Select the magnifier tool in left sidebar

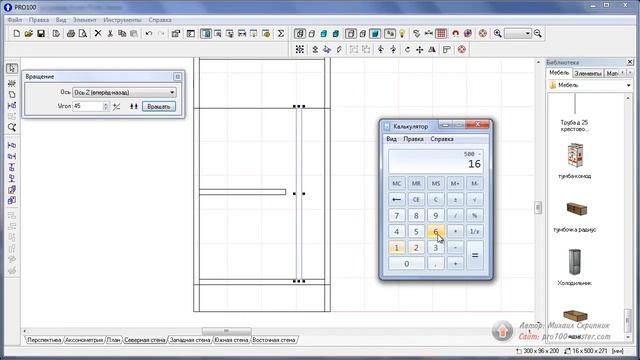click(12, 127)
